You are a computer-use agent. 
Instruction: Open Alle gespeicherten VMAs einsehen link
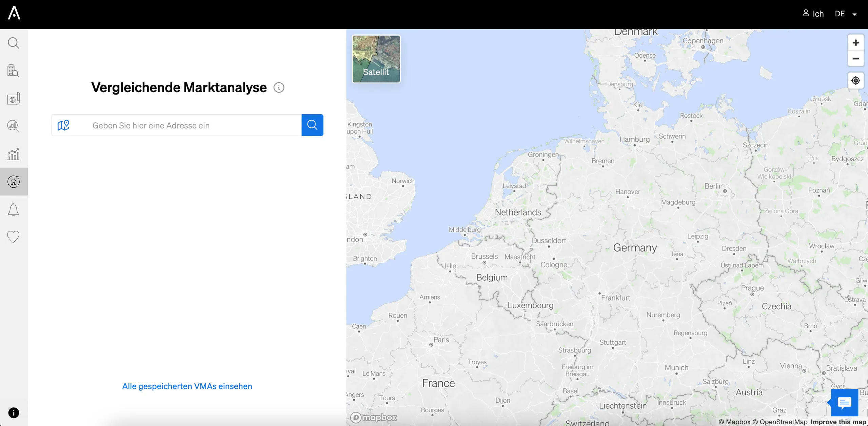tap(187, 386)
